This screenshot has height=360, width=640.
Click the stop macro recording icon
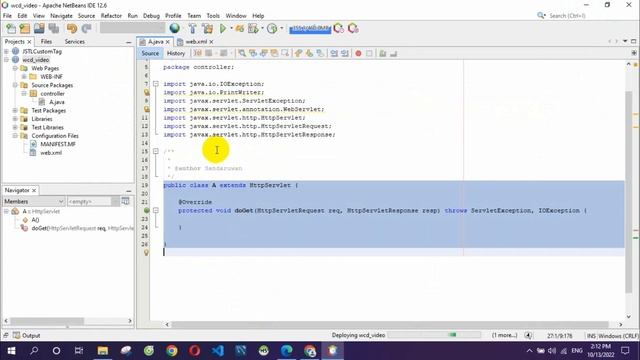(369, 53)
